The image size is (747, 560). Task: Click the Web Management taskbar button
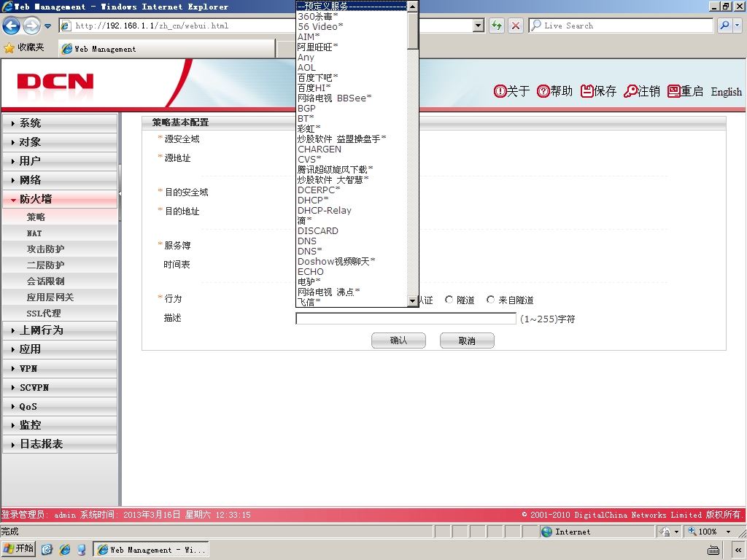point(152,550)
